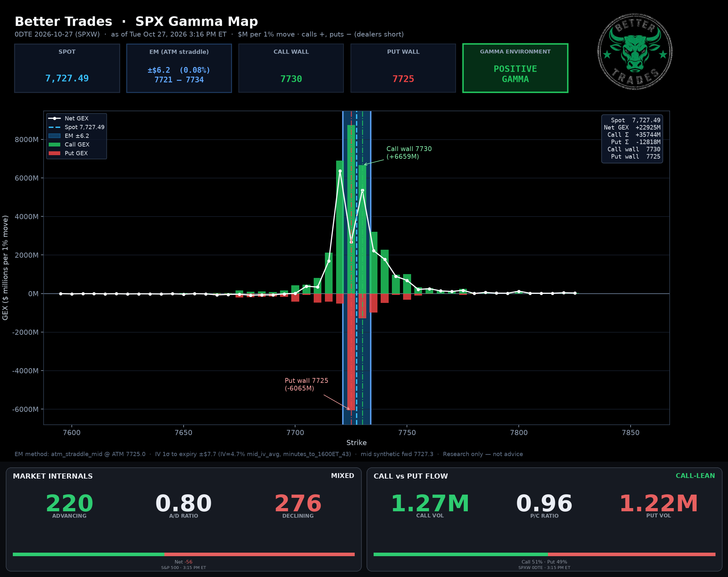
Task: Click the 'Call 51% · Put 49%' label
Action: pyautogui.click(x=544, y=562)
